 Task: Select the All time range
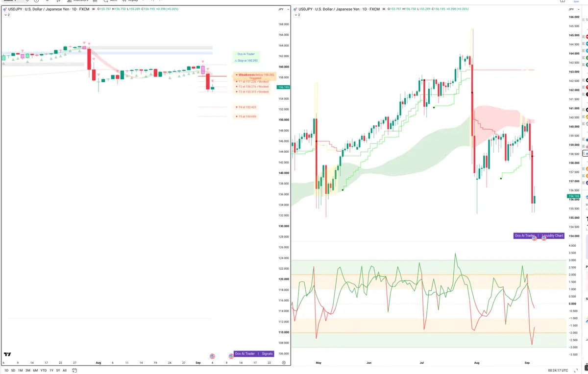[x=65, y=371]
